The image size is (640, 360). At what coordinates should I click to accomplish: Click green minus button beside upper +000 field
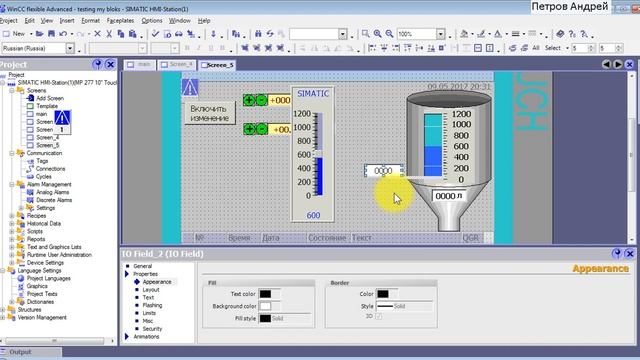(x=262, y=100)
